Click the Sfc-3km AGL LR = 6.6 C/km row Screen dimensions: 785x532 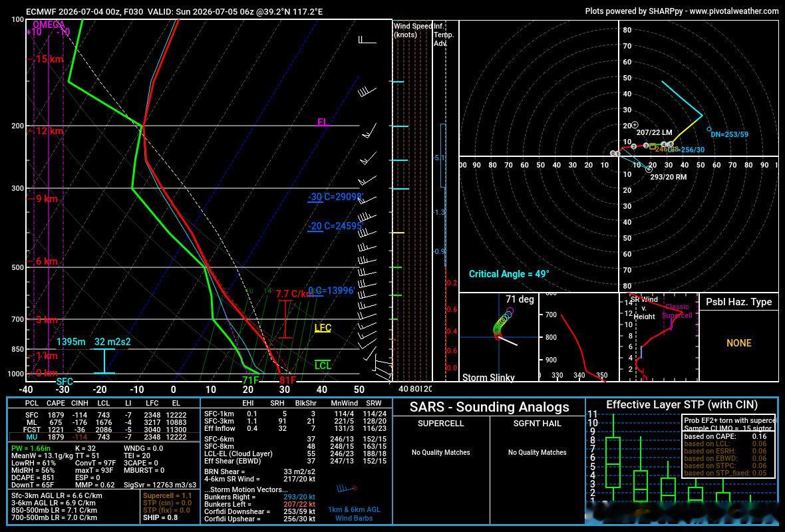pyautogui.click(x=57, y=496)
